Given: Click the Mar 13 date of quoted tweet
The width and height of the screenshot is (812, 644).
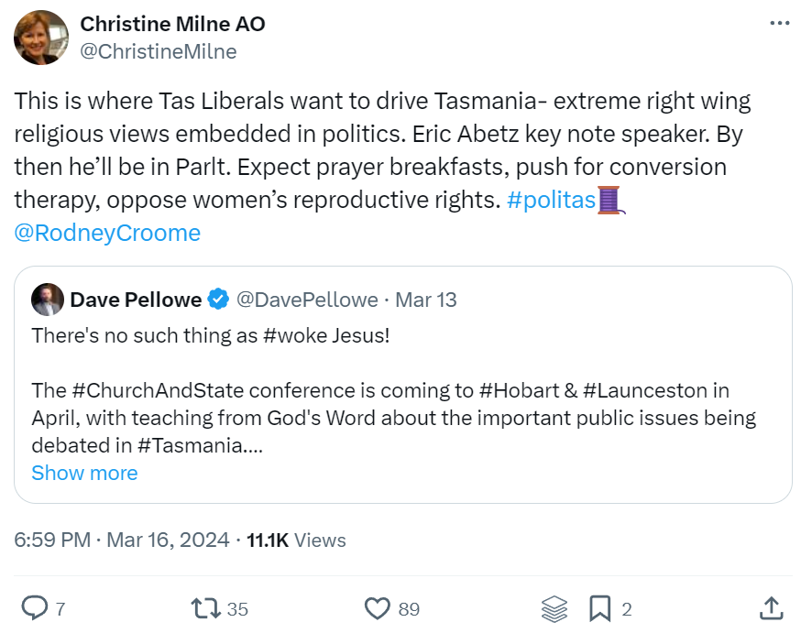Looking at the screenshot, I should pyautogui.click(x=425, y=300).
